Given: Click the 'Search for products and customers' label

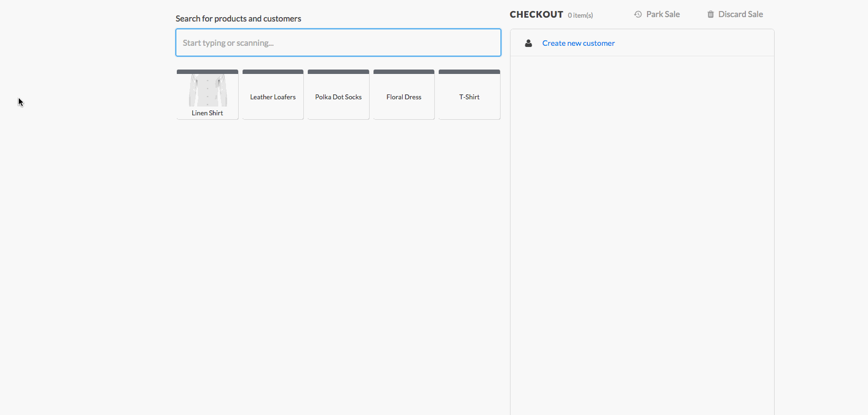Looking at the screenshot, I should pos(238,19).
